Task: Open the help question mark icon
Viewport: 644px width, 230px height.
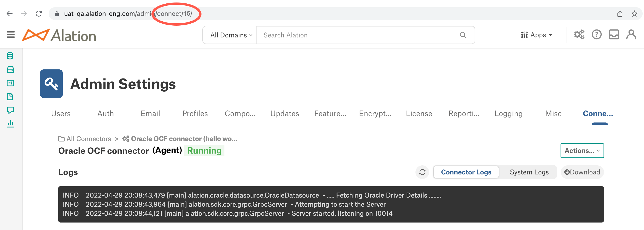Action: pos(596,35)
